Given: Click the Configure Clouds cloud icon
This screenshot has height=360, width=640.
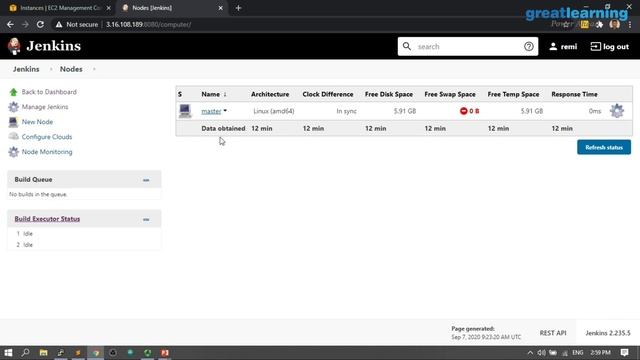Looking at the screenshot, I should (13, 136).
